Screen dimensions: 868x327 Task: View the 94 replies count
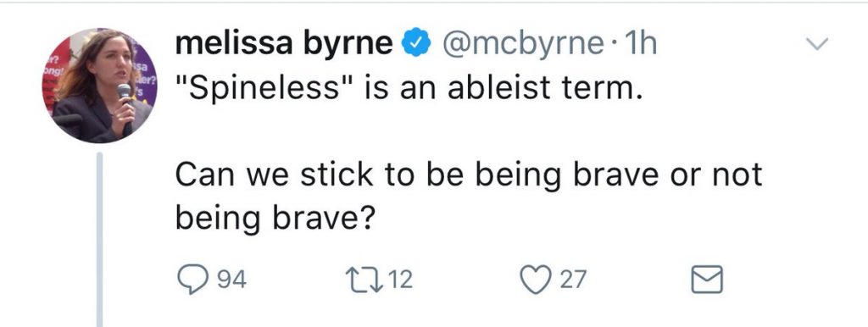coord(231,280)
